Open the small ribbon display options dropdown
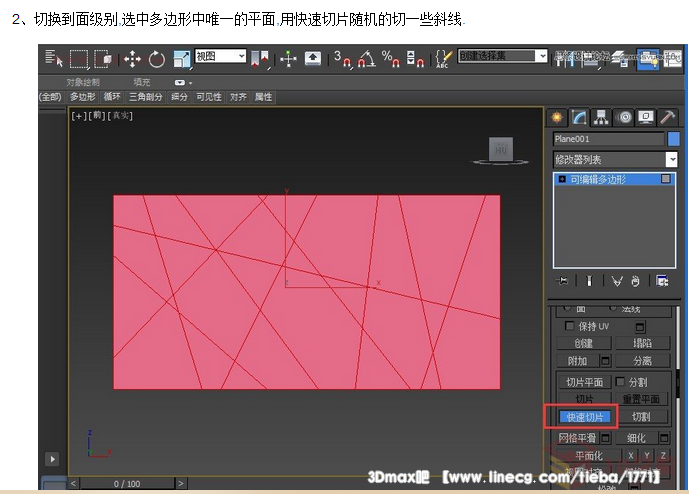689x494 pixels. pyautogui.click(x=183, y=83)
